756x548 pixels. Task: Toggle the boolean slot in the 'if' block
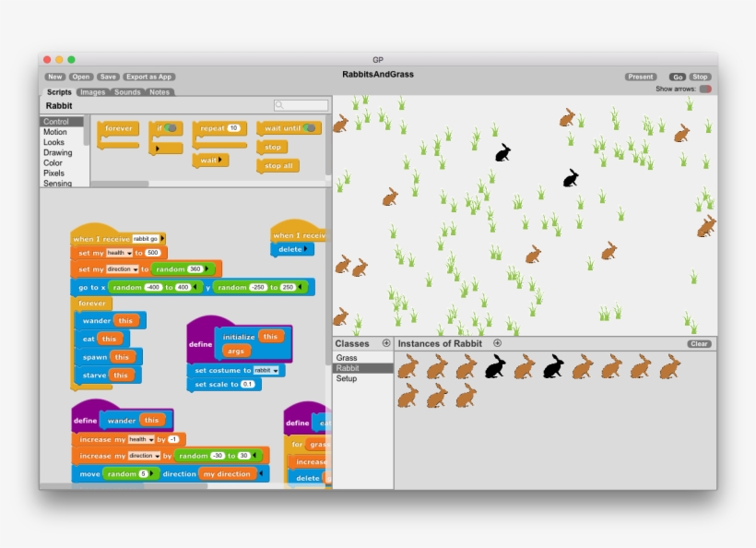(171, 128)
